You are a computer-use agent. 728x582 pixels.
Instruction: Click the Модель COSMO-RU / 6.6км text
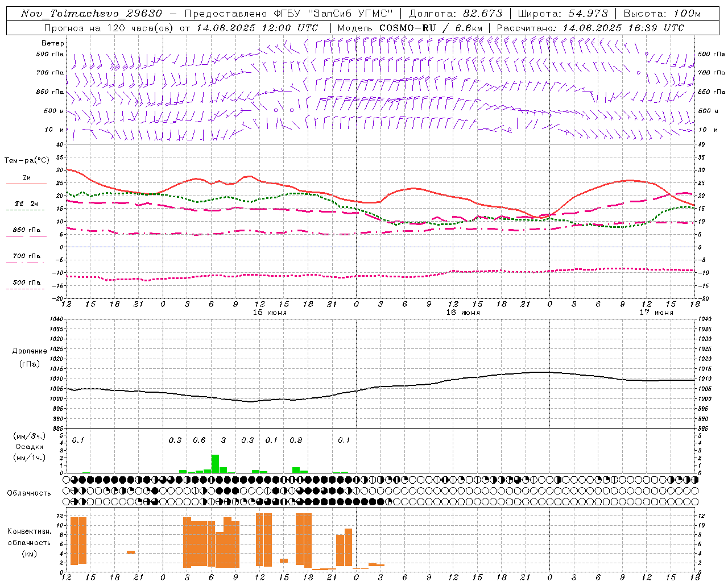click(x=409, y=28)
